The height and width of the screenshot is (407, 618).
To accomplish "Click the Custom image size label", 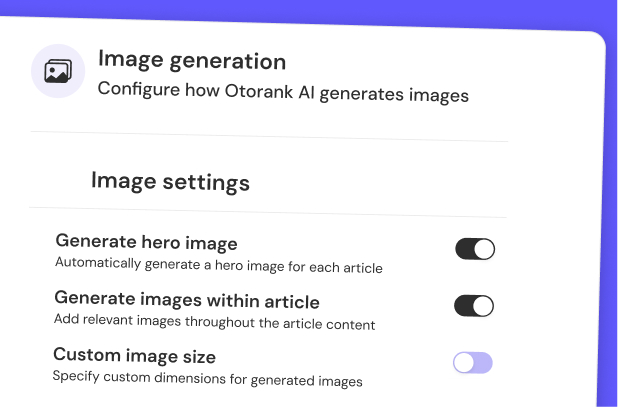I will coord(134,355).
